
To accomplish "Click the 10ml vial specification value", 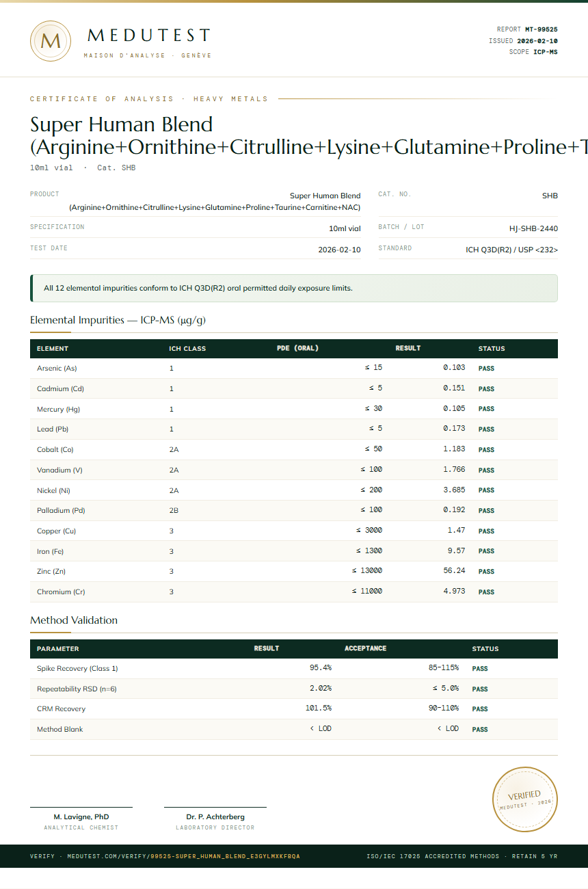I will [x=345, y=228].
